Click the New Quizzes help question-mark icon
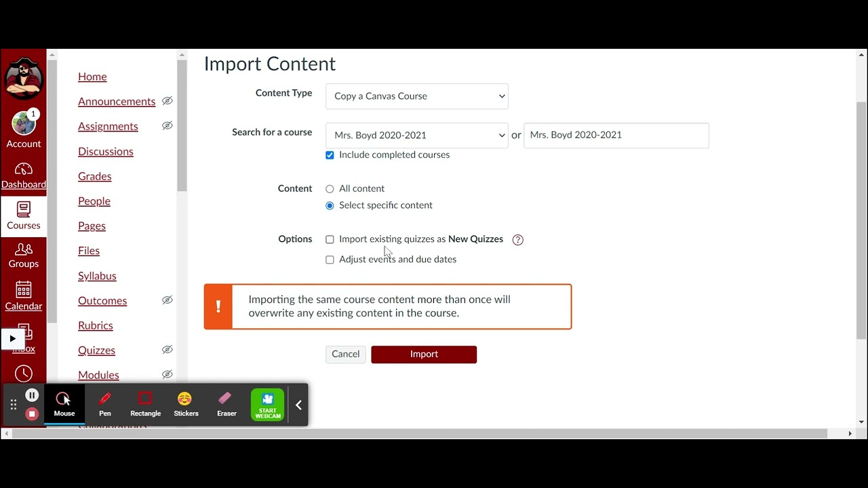 (517, 239)
